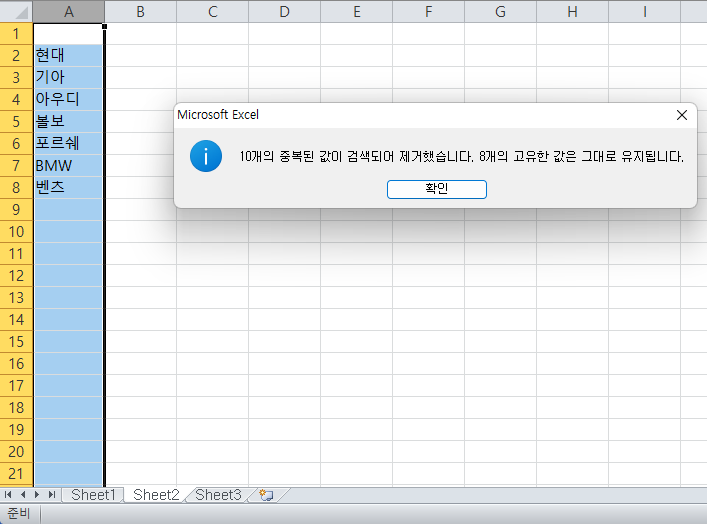Close the Microsoft Excel dialog with X

click(x=682, y=115)
